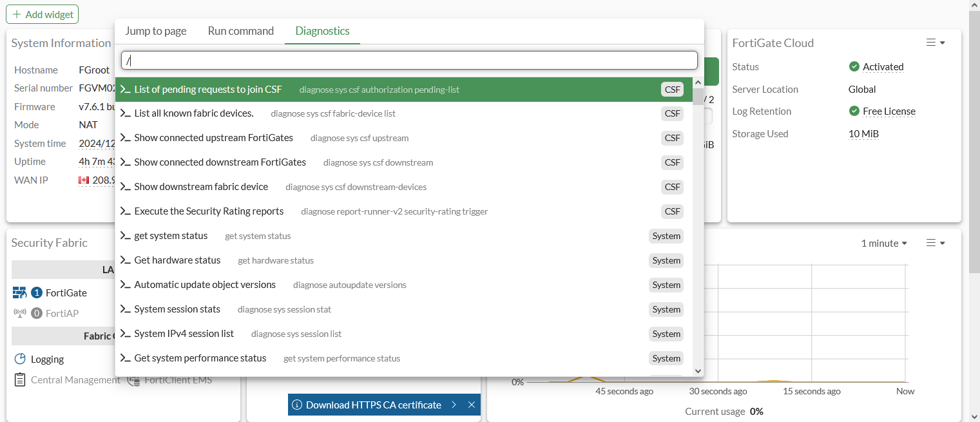Click the 10 MiB storage used value

(x=863, y=133)
